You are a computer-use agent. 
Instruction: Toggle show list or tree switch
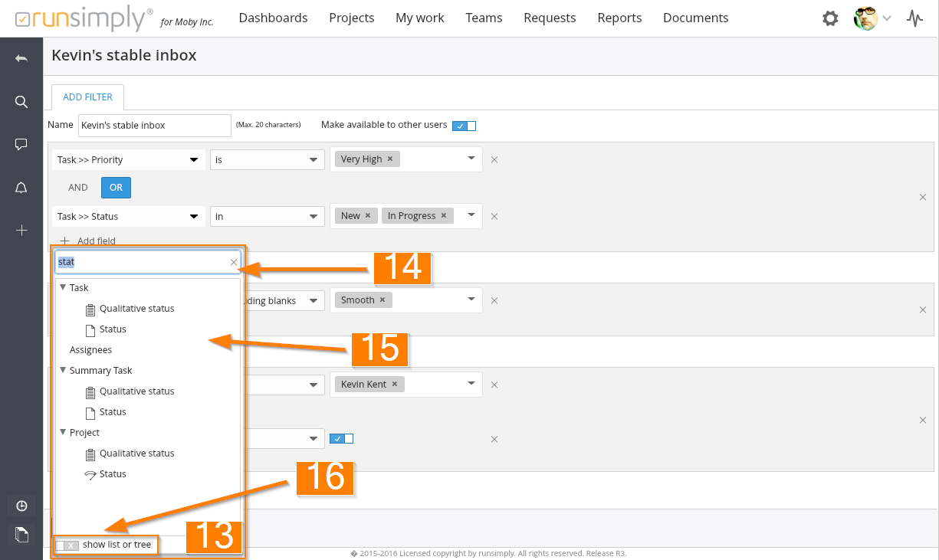coord(67,545)
